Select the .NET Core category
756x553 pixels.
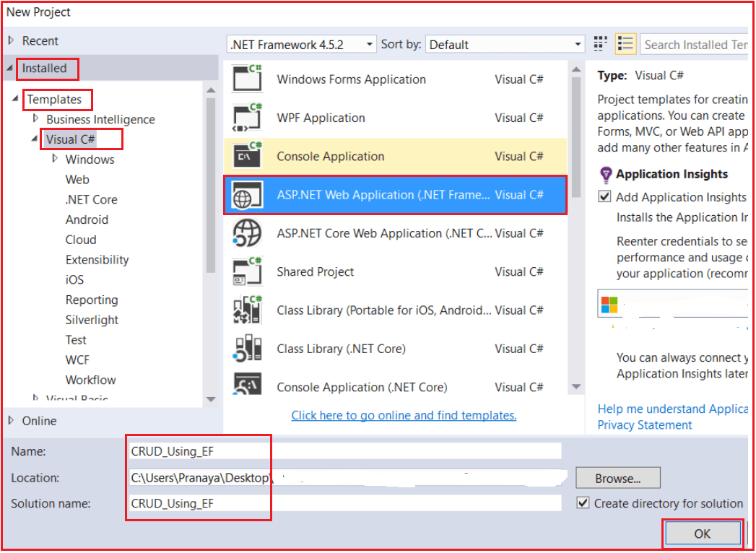(x=91, y=199)
